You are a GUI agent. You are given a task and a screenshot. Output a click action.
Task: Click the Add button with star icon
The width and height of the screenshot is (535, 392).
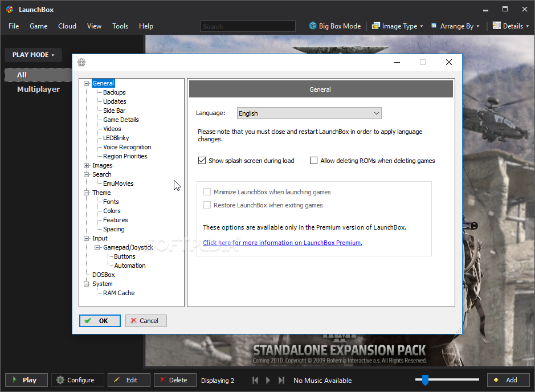click(508, 380)
